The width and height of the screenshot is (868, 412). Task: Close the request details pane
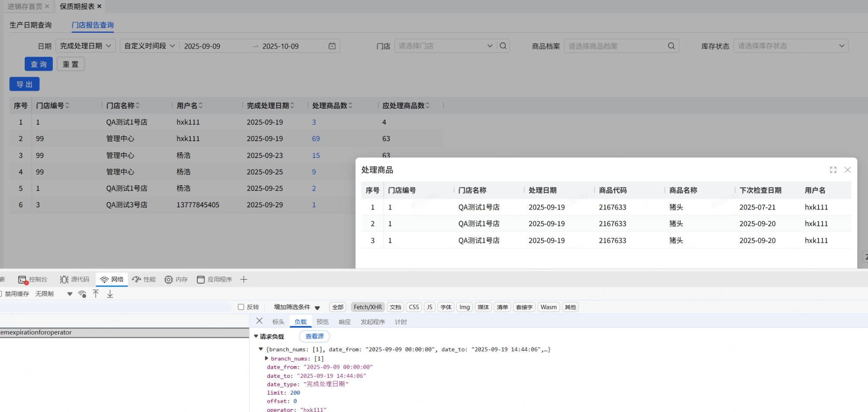[259, 321]
